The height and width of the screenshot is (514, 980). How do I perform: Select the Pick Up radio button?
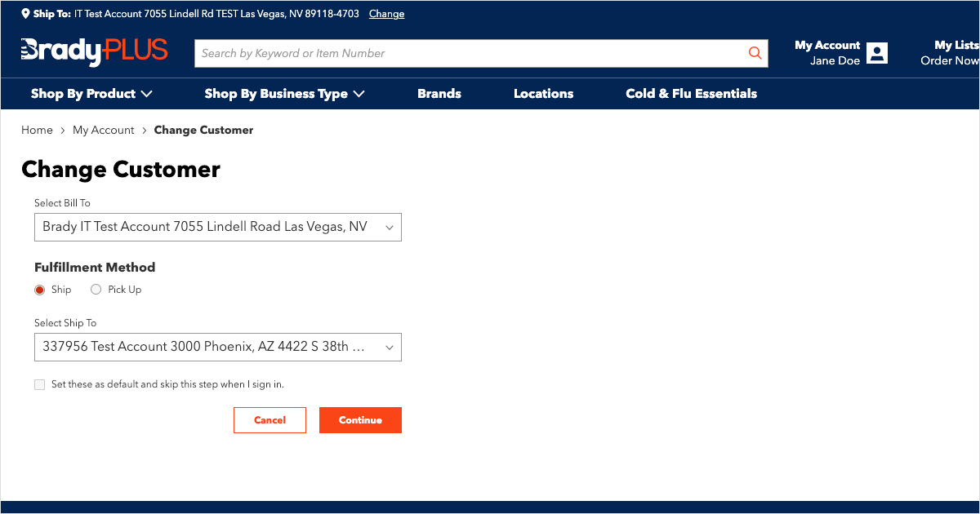[x=96, y=290]
